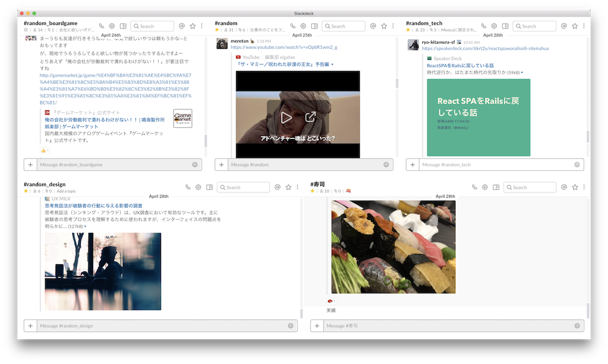The width and height of the screenshot is (608, 364).
Task: Open #random channel settings gear
Action: tap(303, 26)
